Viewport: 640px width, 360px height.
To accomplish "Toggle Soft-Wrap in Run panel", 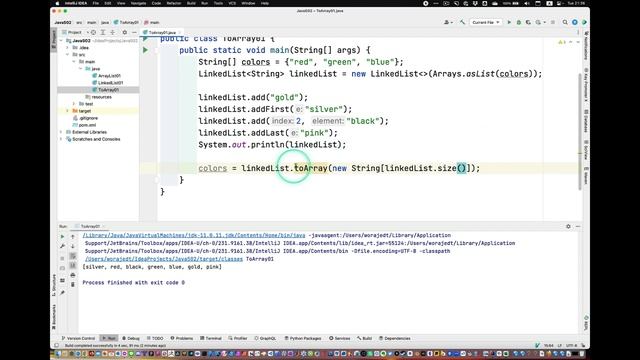I will click(x=73, y=256).
